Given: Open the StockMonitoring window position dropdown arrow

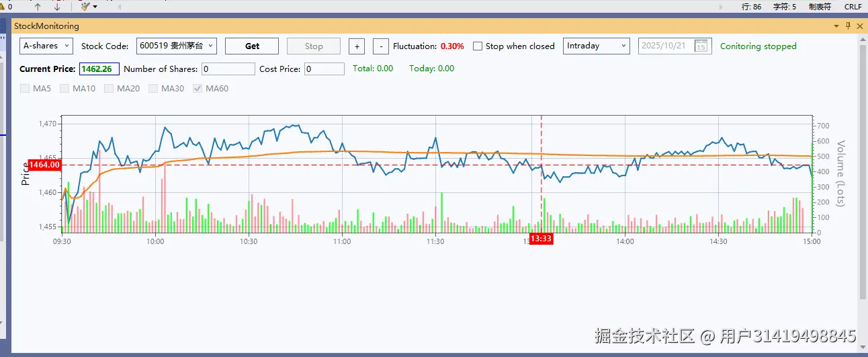Looking at the screenshot, I should point(836,26).
